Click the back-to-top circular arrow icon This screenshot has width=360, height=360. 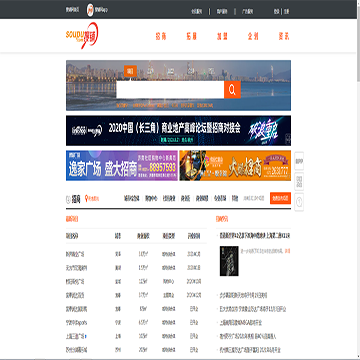tap(299, 202)
